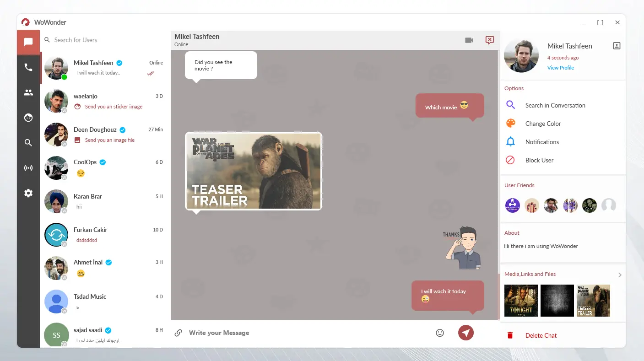644x361 pixels.
Task: Click the War for the Planet of the Apes trailer image
Action: click(x=254, y=171)
